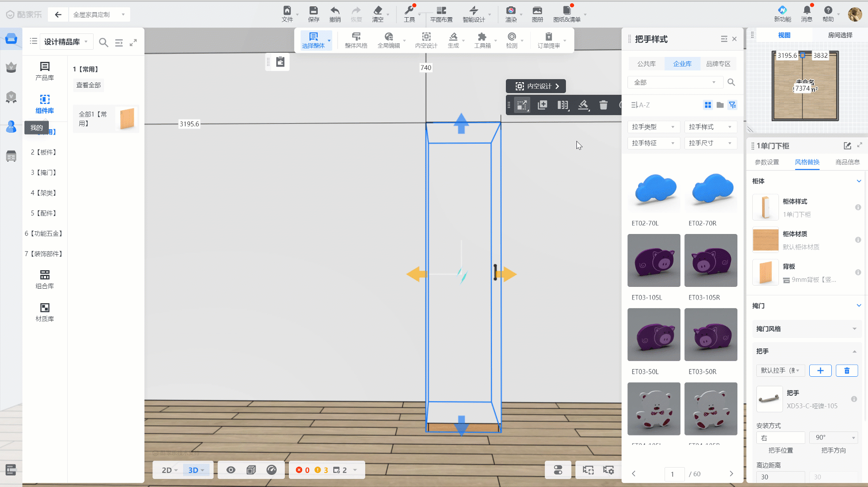Click the 柜体材质 wood swatch
868x487 pixels.
coord(765,240)
